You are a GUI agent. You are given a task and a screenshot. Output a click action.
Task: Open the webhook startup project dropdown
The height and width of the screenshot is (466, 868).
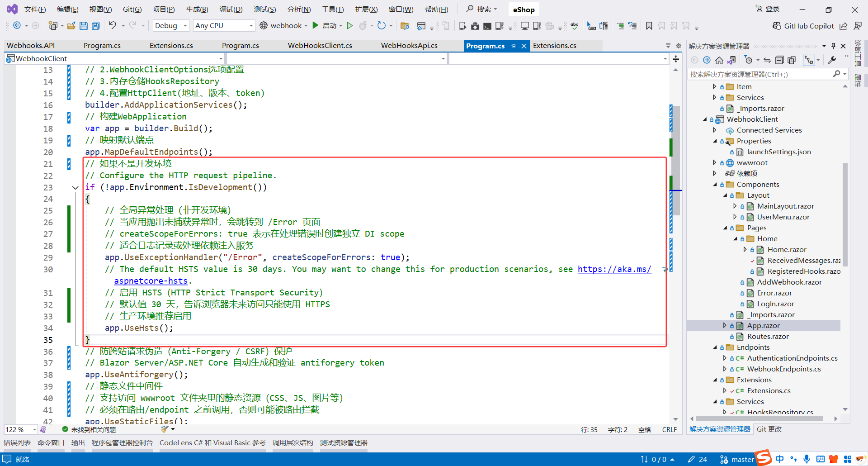(x=306, y=26)
